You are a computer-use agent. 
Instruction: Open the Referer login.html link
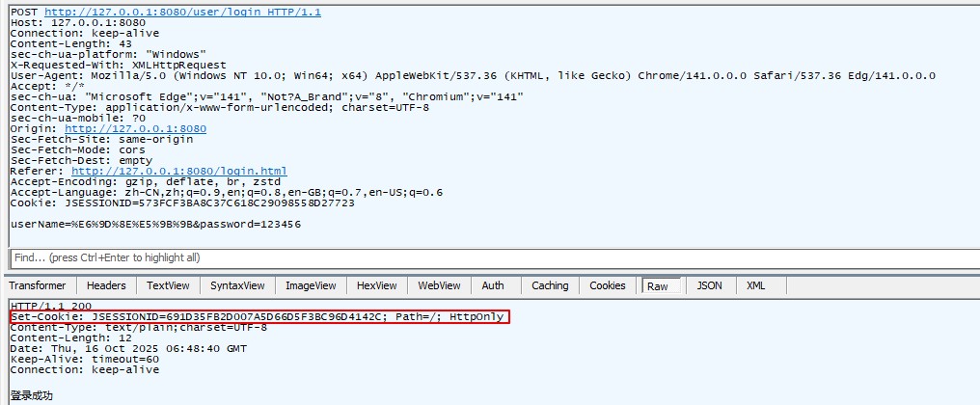178,172
